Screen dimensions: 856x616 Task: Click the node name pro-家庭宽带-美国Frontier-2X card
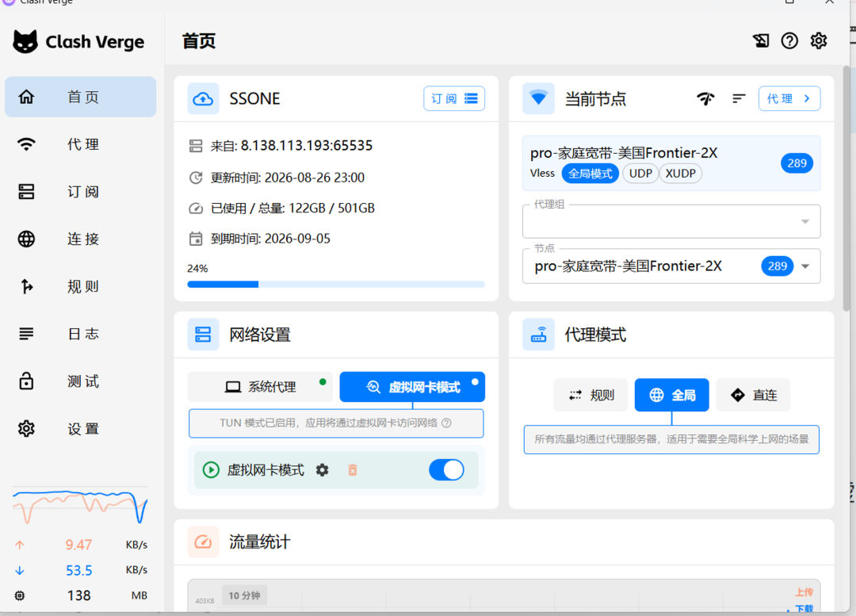pyautogui.click(x=671, y=163)
